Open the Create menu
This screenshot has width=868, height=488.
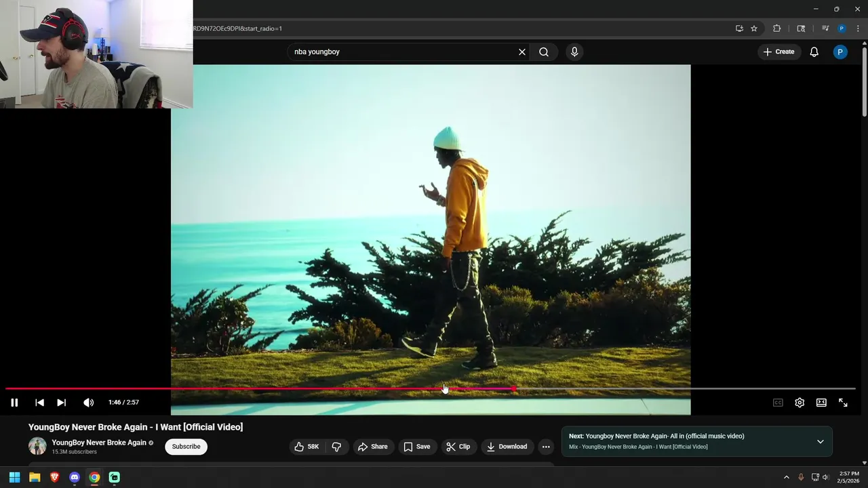pos(778,52)
